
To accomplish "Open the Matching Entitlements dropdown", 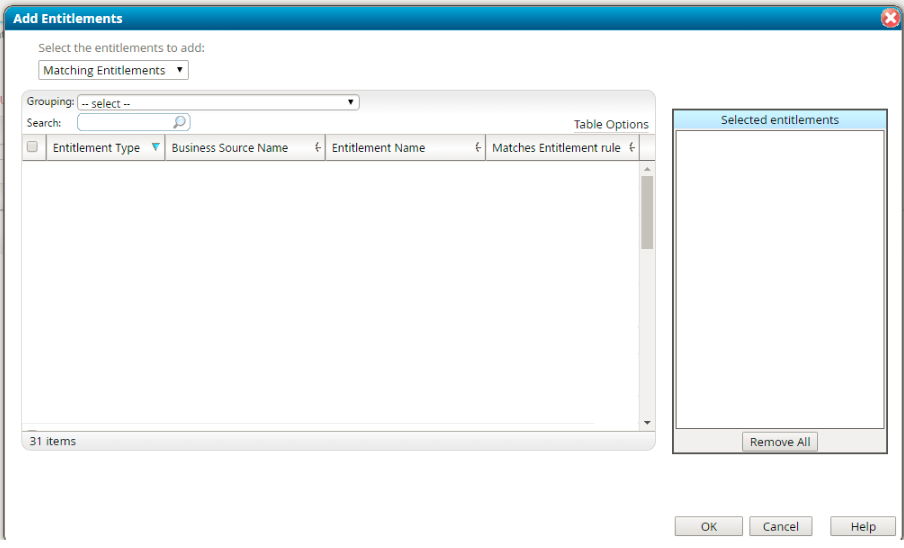I will 113,70.
